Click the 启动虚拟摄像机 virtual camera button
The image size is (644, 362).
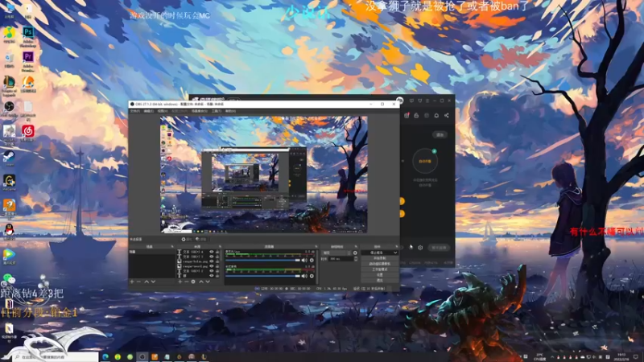[x=380, y=264]
